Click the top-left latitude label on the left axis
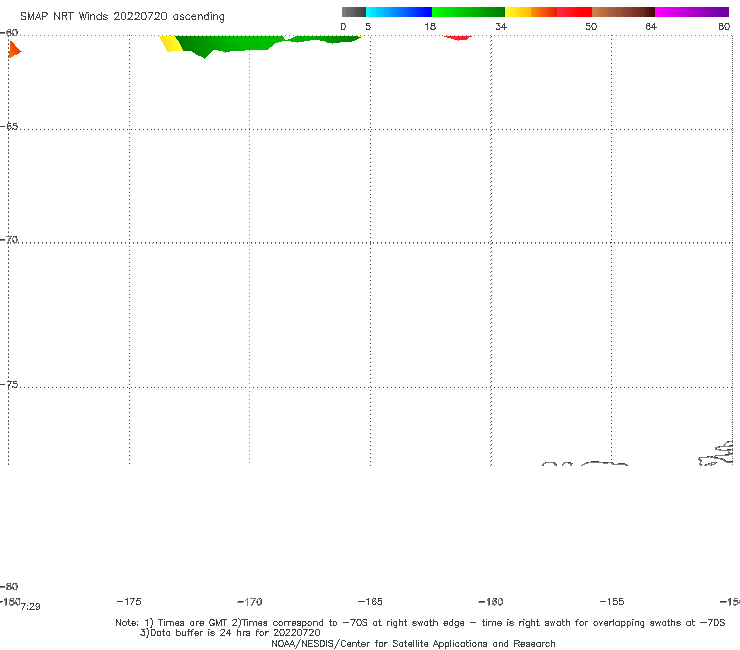740x650 pixels. point(9,33)
